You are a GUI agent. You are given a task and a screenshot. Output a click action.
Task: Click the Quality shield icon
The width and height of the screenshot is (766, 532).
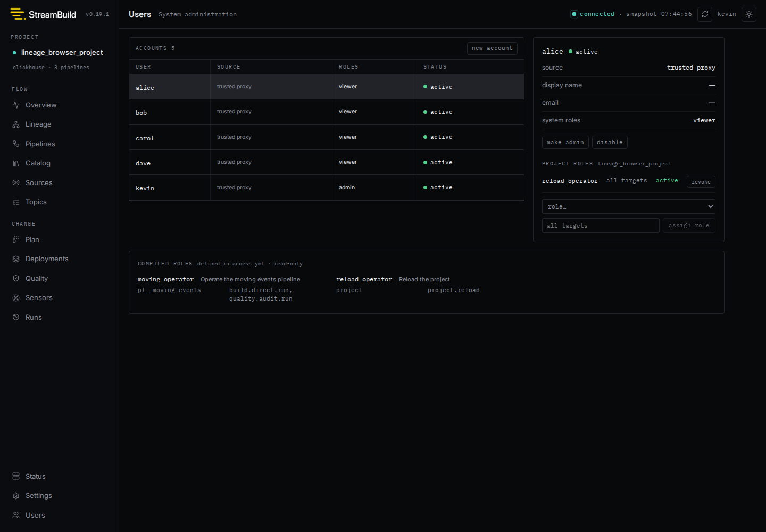[16, 278]
